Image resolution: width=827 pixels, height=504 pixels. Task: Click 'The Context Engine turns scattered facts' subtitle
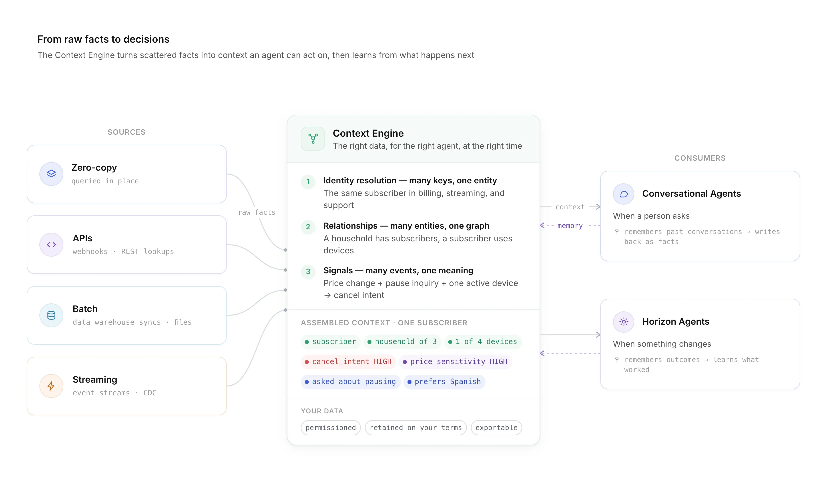coord(256,55)
